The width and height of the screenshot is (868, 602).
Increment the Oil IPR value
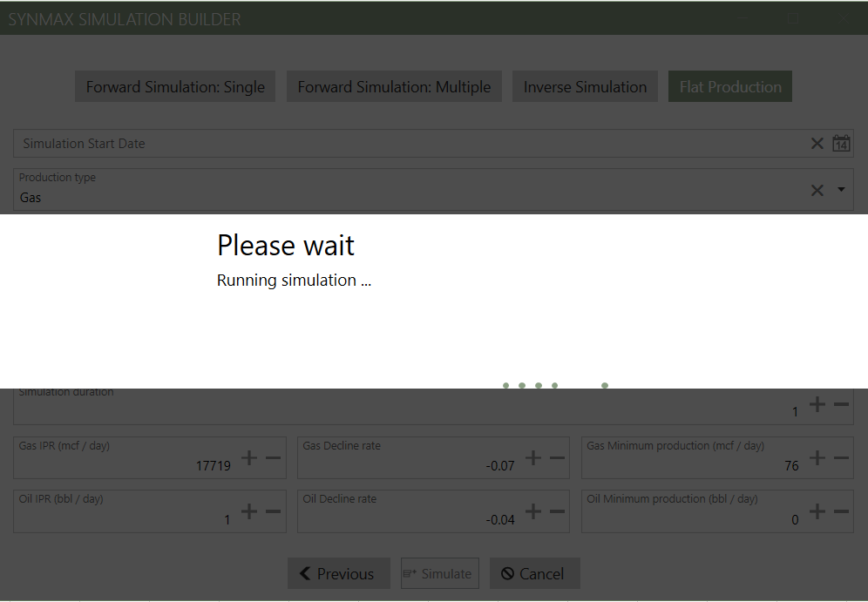pyautogui.click(x=249, y=512)
